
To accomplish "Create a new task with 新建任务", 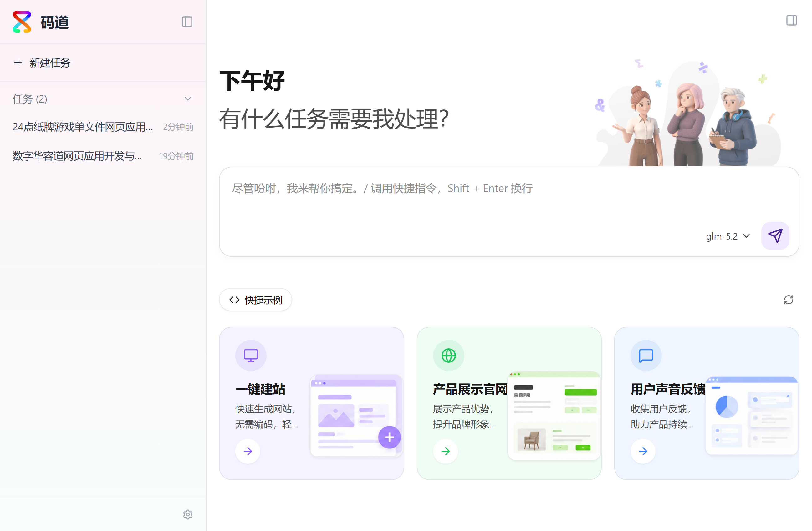I will [x=103, y=63].
